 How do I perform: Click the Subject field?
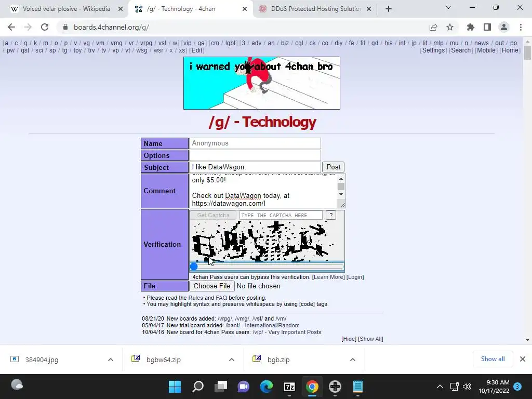pos(255,167)
